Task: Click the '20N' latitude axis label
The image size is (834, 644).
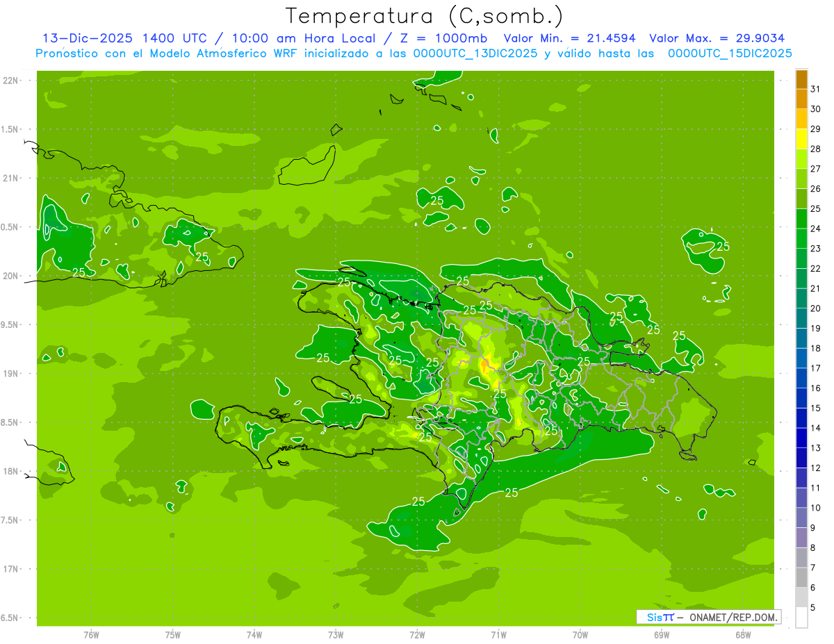Action: [x=10, y=276]
